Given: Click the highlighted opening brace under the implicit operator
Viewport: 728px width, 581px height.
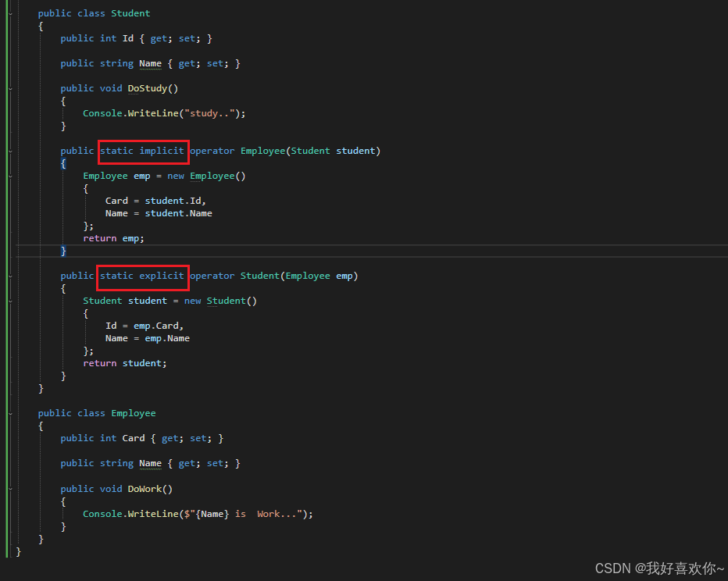Looking at the screenshot, I should (x=63, y=163).
